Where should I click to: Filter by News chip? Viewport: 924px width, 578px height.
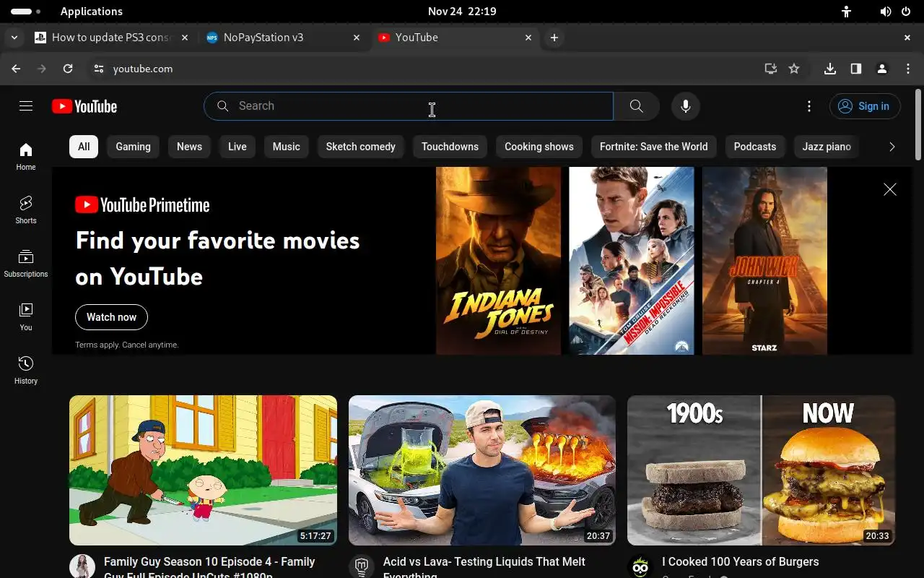click(189, 147)
